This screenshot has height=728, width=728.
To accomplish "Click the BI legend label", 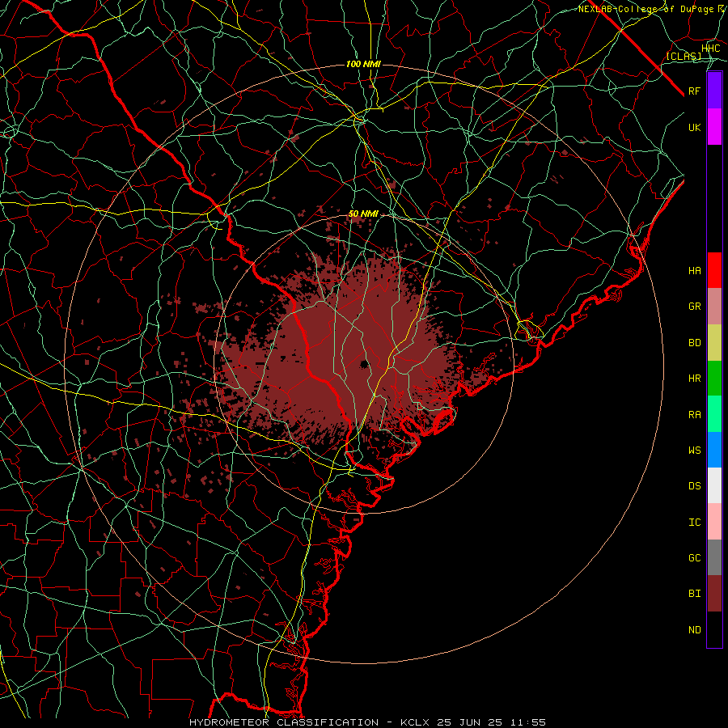I will [694, 594].
